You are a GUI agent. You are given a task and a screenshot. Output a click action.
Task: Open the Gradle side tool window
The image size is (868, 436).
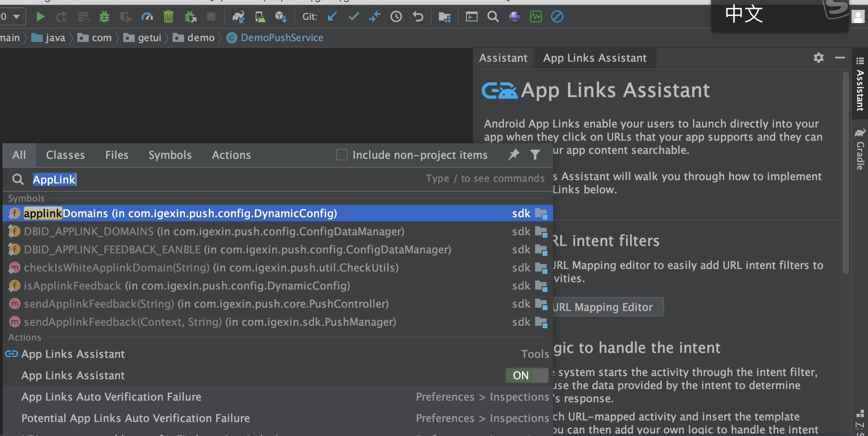point(860,150)
